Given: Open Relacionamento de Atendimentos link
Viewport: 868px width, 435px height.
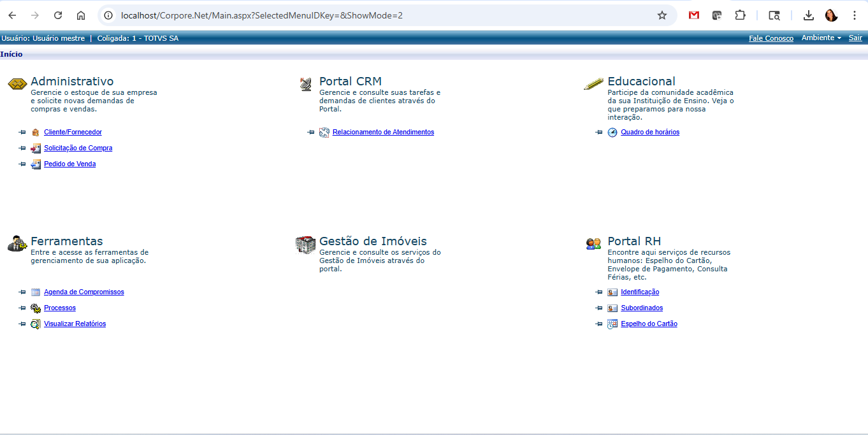Looking at the screenshot, I should click(383, 132).
